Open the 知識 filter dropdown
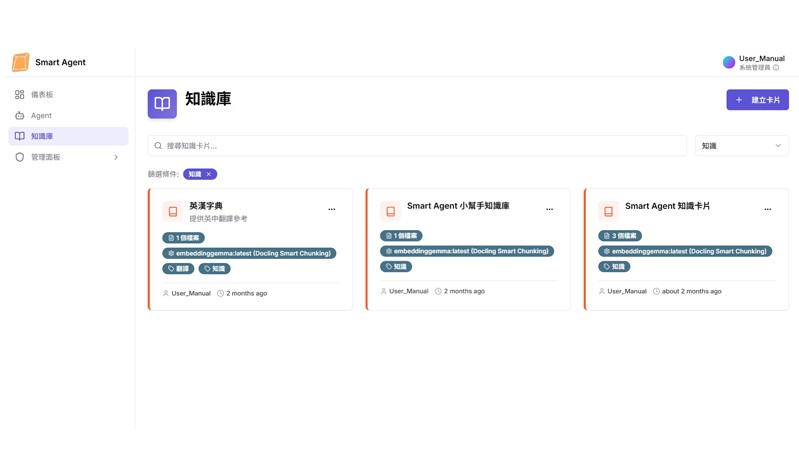 point(741,146)
